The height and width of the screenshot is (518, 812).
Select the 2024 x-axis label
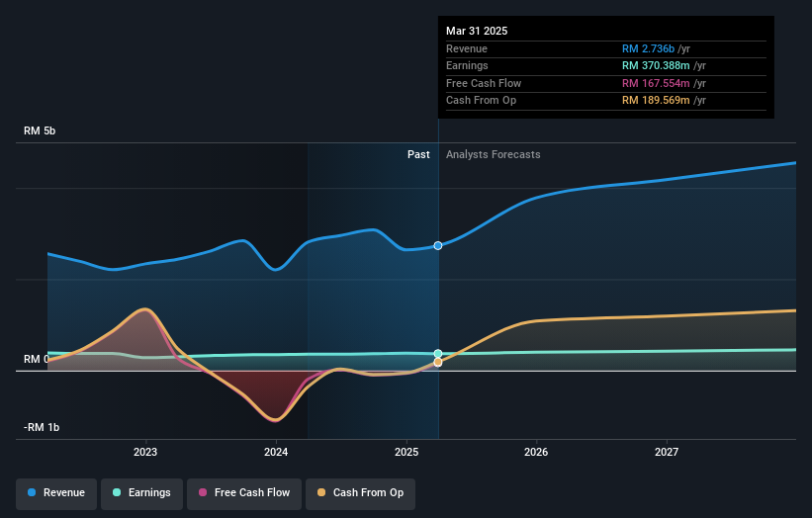[x=276, y=452]
